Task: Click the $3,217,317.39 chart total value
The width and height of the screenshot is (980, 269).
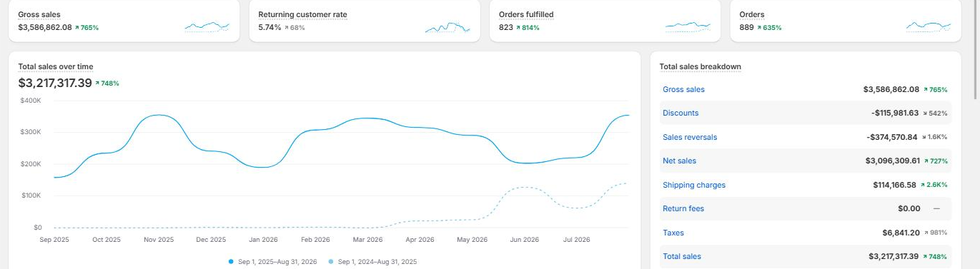Action: coord(55,83)
